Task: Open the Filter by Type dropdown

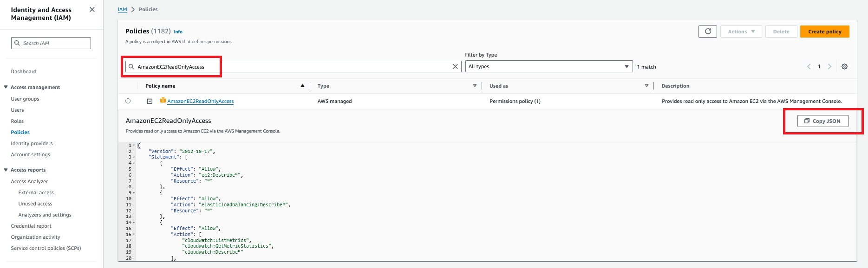Action: tap(549, 66)
